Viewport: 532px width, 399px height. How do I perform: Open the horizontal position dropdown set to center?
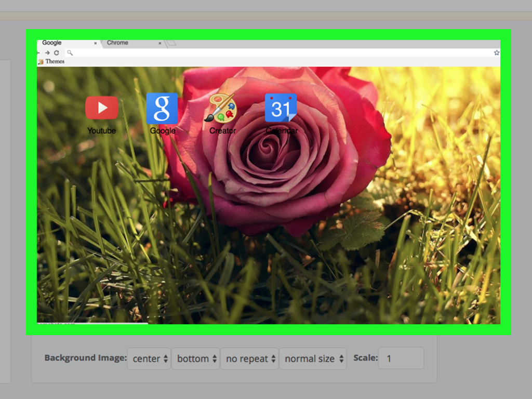point(149,358)
